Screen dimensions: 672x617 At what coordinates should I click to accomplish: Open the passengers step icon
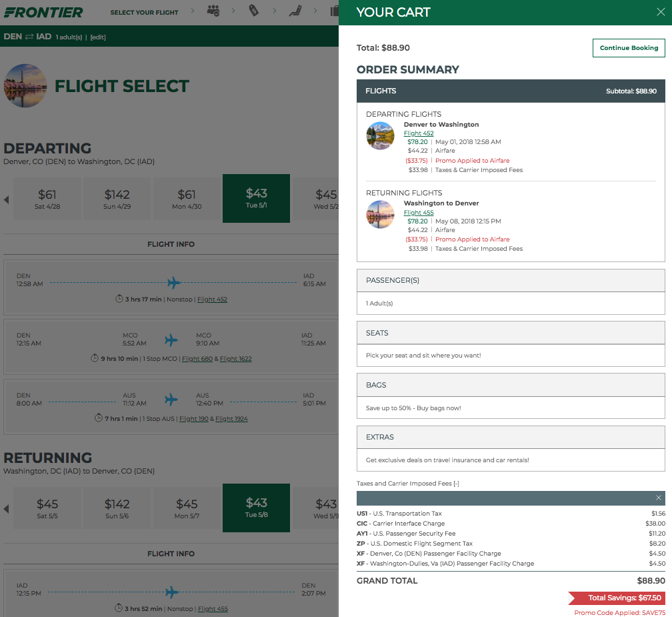pyautogui.click(x=213, y=11)
